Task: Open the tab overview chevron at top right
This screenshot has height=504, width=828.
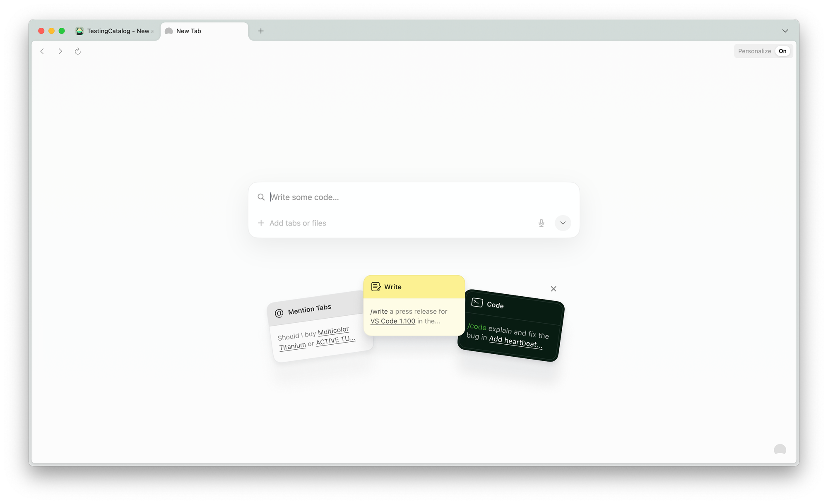Action: click(x=785, y=31)
